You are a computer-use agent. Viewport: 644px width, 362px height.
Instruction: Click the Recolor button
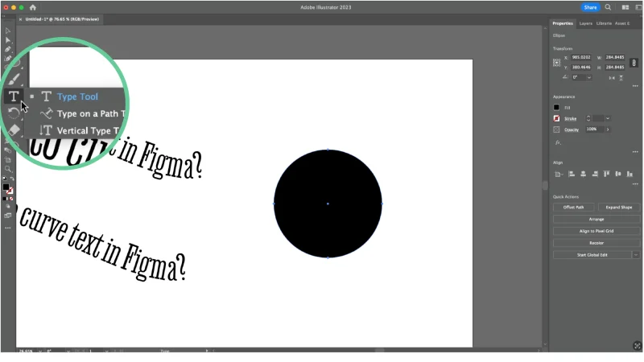(x=597, y=243)
